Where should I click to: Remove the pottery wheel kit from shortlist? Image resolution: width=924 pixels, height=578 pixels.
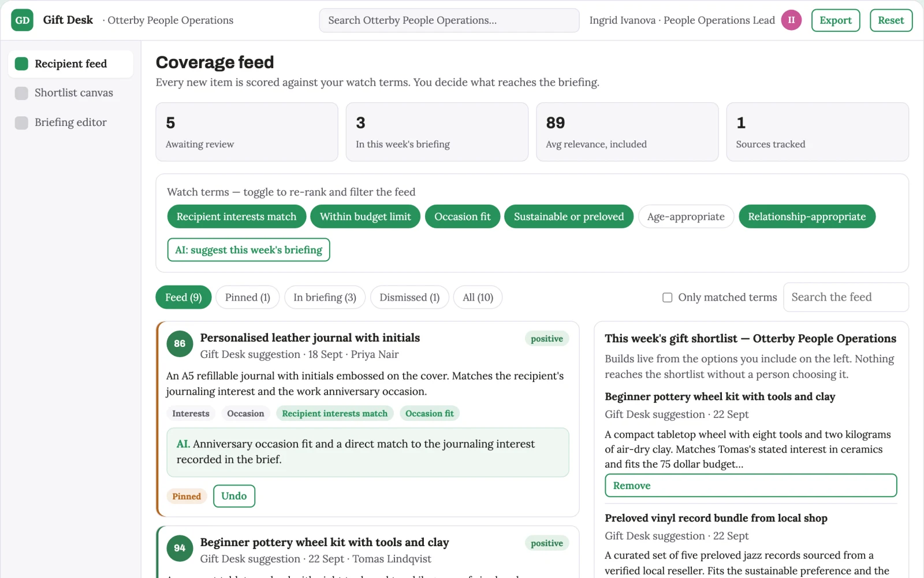[751, 486]
